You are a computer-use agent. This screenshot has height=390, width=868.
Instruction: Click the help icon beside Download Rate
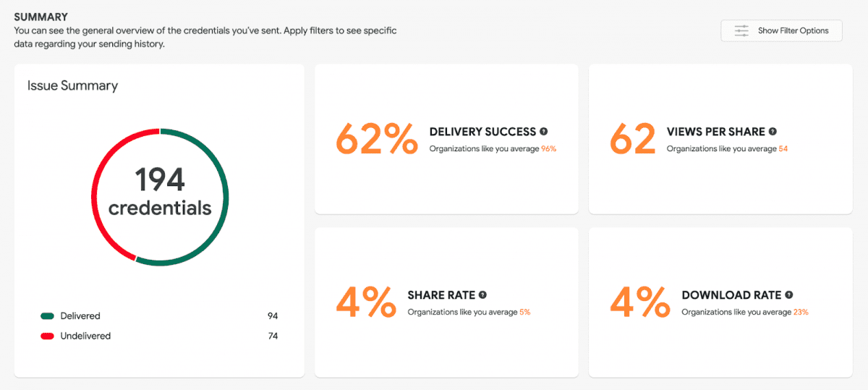(x=789, y=295)
